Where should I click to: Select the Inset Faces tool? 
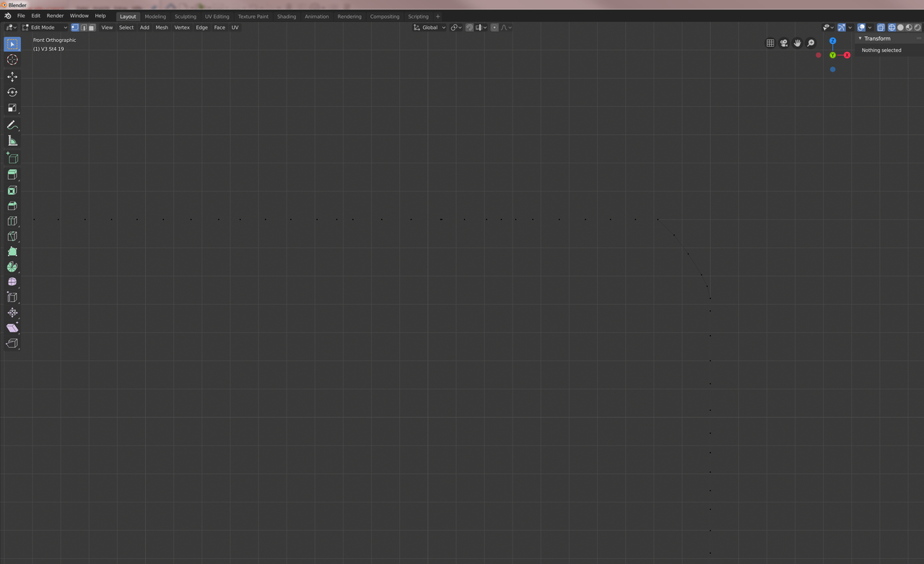[x=12, y=191]
